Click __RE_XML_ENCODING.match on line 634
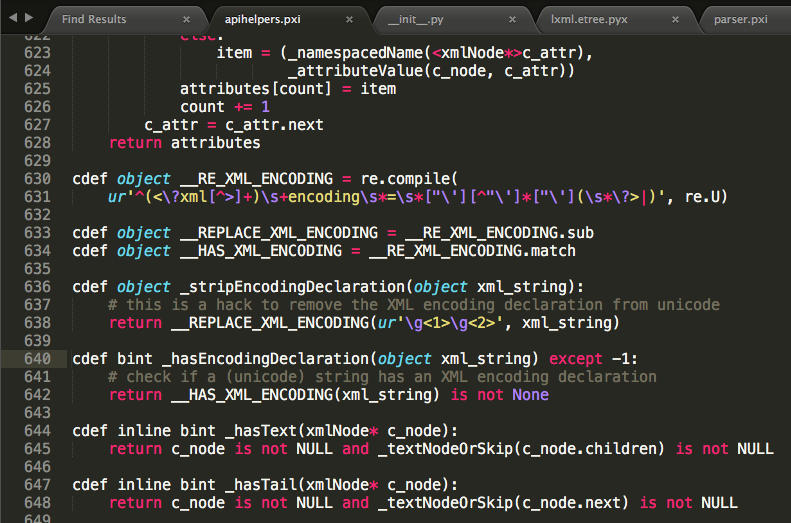The image size is (791, 523). click(472, 251)
